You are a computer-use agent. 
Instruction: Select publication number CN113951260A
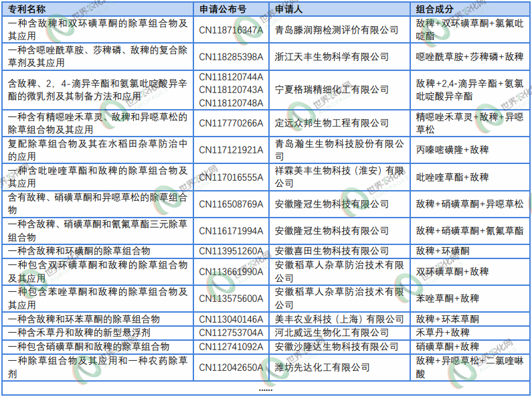coord(231,251)
